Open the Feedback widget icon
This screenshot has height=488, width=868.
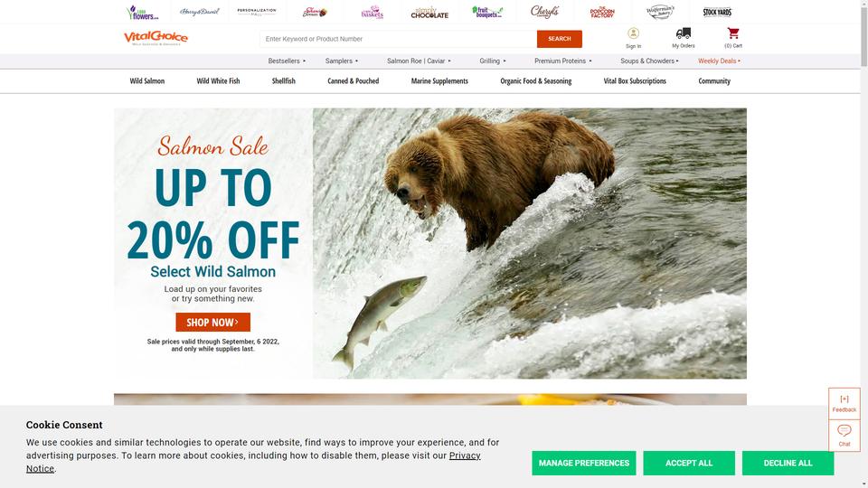pyautogui.click(x=844, y=399)
